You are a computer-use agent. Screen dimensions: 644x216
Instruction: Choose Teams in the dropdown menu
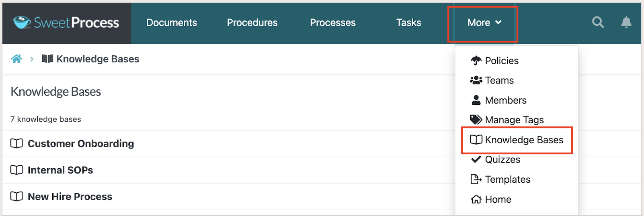pyautogui.click(x=492, y=80)
